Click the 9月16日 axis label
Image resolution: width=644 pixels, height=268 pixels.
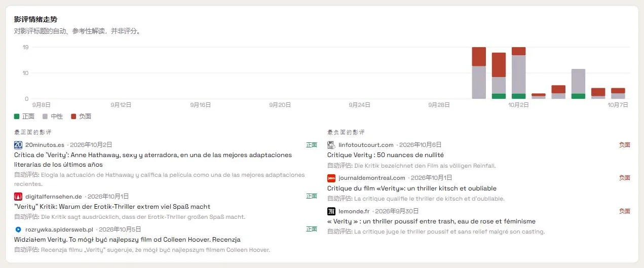point(201,105)
